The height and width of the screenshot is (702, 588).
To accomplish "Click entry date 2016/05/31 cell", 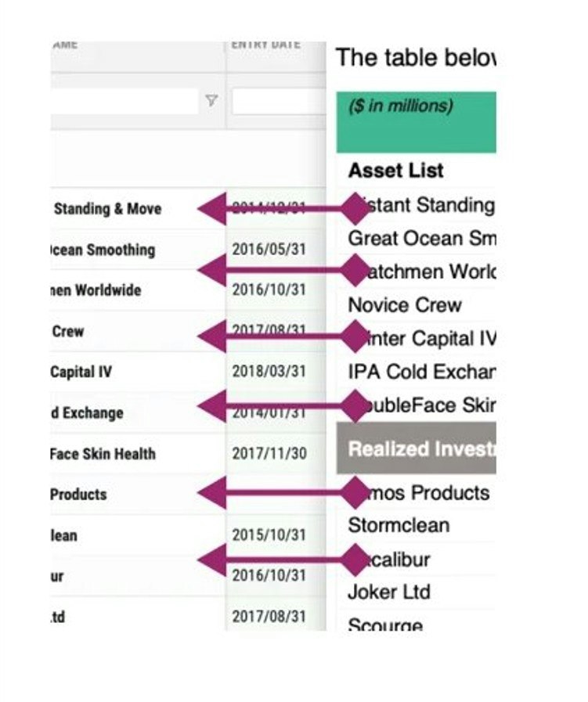I will (x=269, y=250).
